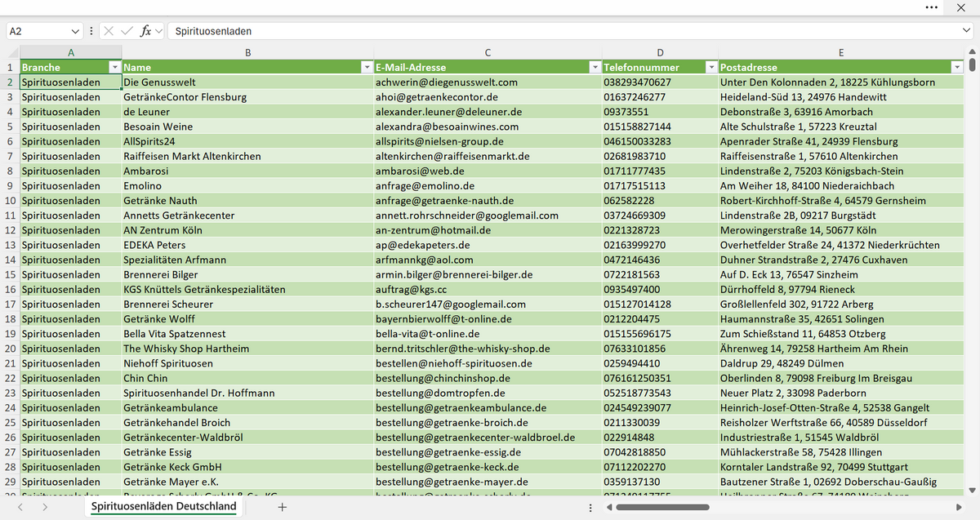Open the Branche column filter dropdown
Viewport: 980px width, 520px height.
(115, 67)
